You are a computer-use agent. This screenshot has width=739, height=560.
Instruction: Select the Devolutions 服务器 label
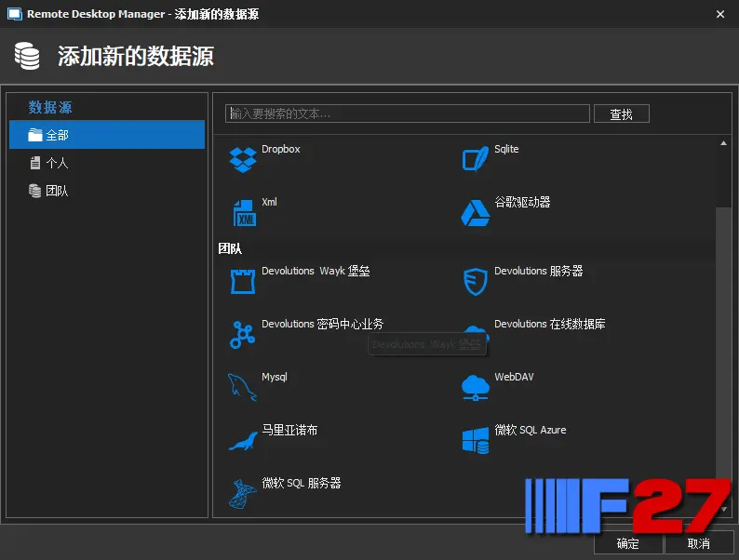(539, 271)
